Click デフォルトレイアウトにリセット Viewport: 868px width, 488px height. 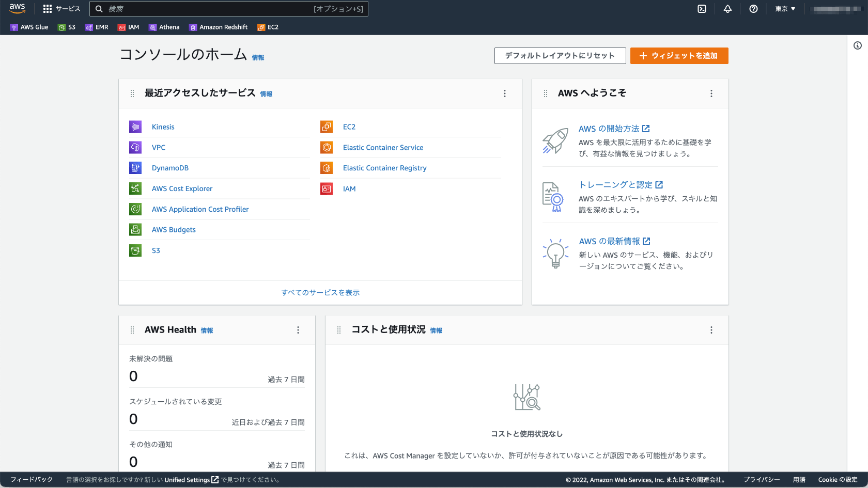pyautogui.click(x=560, y=56)
